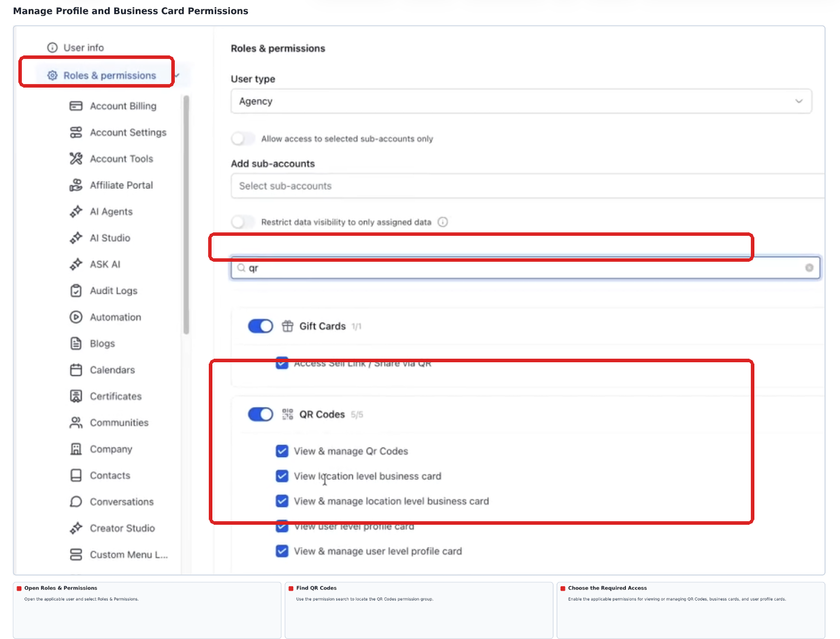The width and height of the screenshot is (840, 639).
Task: Clear the permission search field
Action: point(809,268)
